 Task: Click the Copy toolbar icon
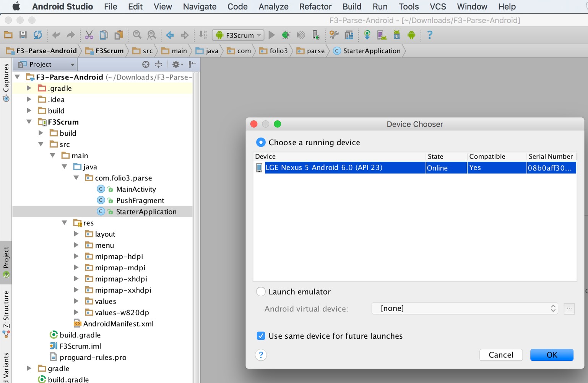click(x=104, y=35)
